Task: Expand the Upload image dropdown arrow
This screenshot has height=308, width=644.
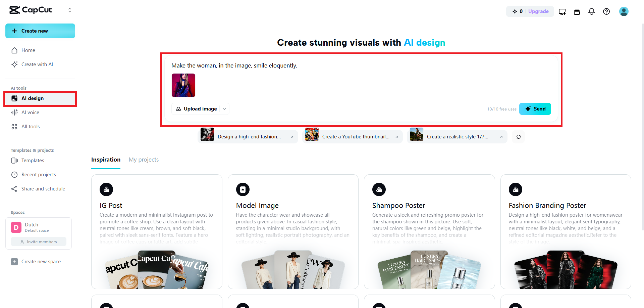Action: (x=224, y=108)
